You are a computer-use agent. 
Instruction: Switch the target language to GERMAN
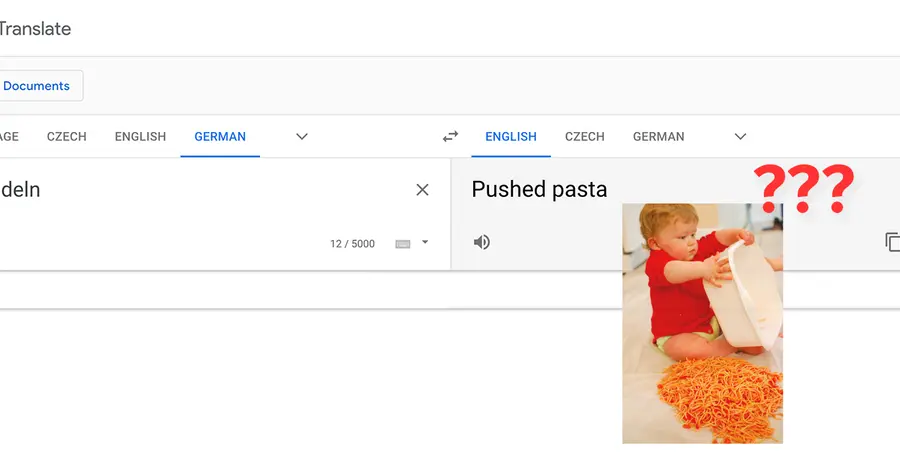pyautogui.click(x=659, y=137)
